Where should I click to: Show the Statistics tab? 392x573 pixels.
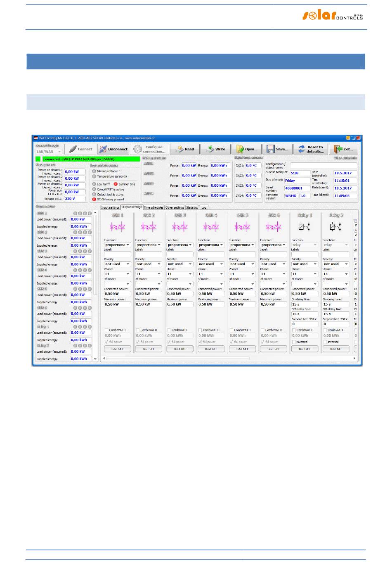click(x=192, y=207)
